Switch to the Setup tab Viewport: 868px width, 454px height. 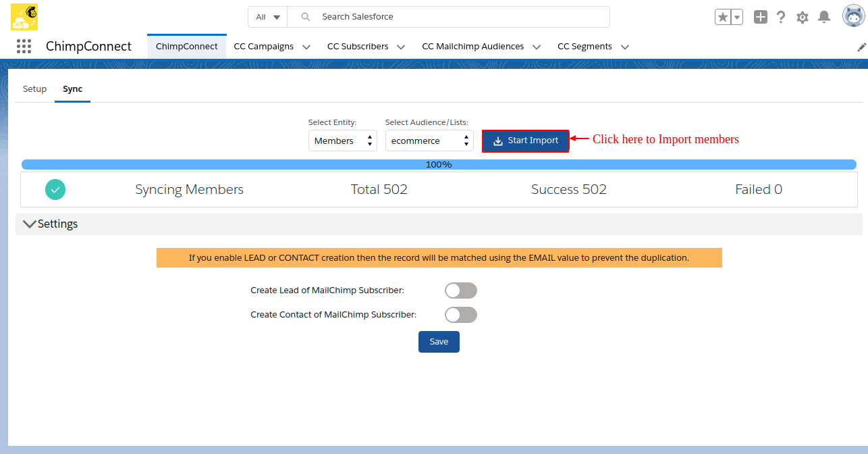(x=35, y=89)
